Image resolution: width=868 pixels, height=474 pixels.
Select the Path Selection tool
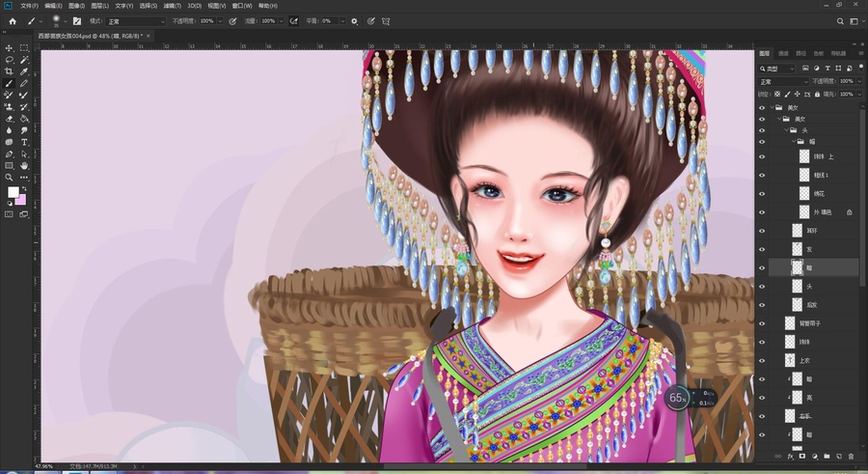pos(24,154)
